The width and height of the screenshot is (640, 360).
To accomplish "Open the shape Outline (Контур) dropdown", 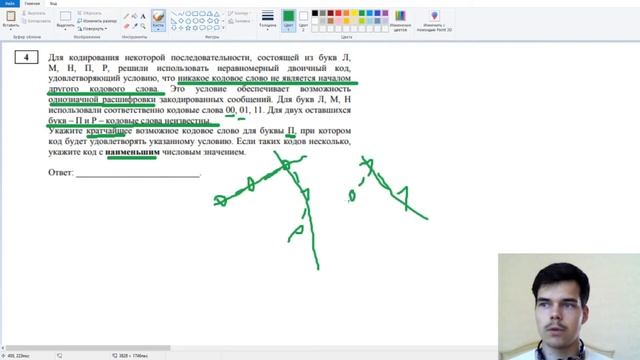I will coord(238,13).
